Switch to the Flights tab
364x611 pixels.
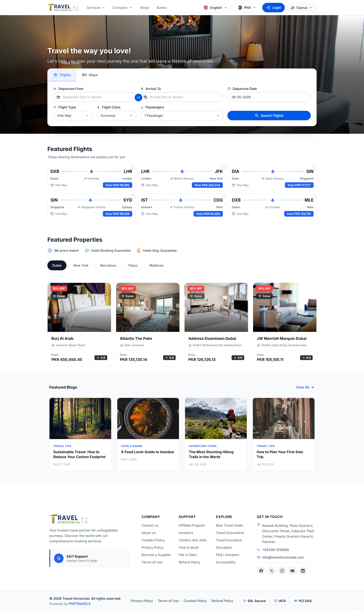62,75
